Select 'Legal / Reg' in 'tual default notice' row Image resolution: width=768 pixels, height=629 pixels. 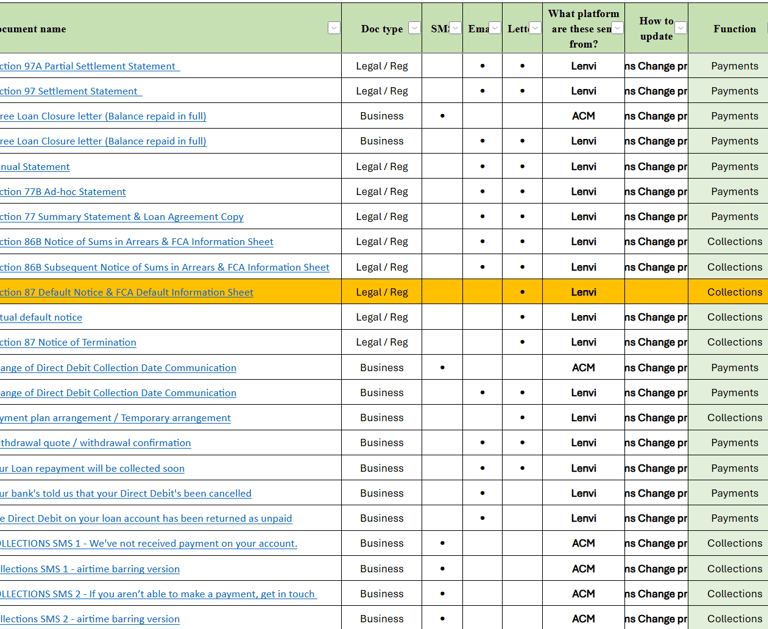pos(382,317)
